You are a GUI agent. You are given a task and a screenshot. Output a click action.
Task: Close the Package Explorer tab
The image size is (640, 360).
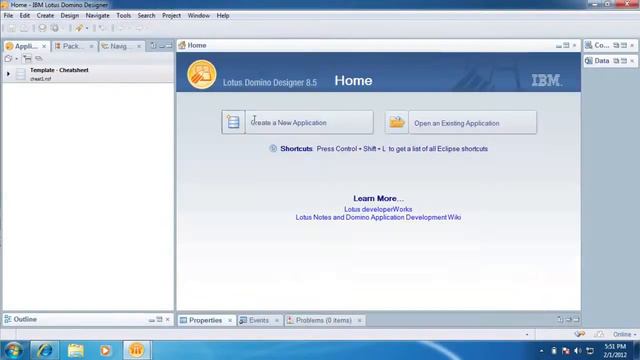click(91, 47)
